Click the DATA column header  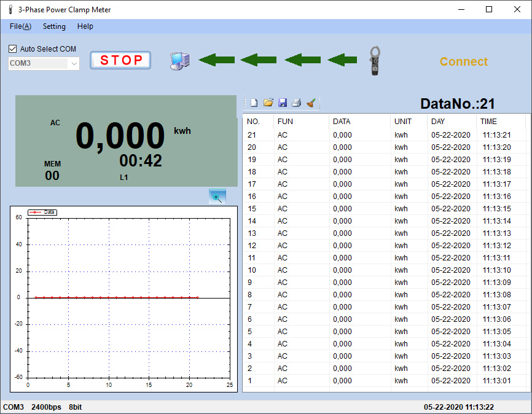click(342, 122)
